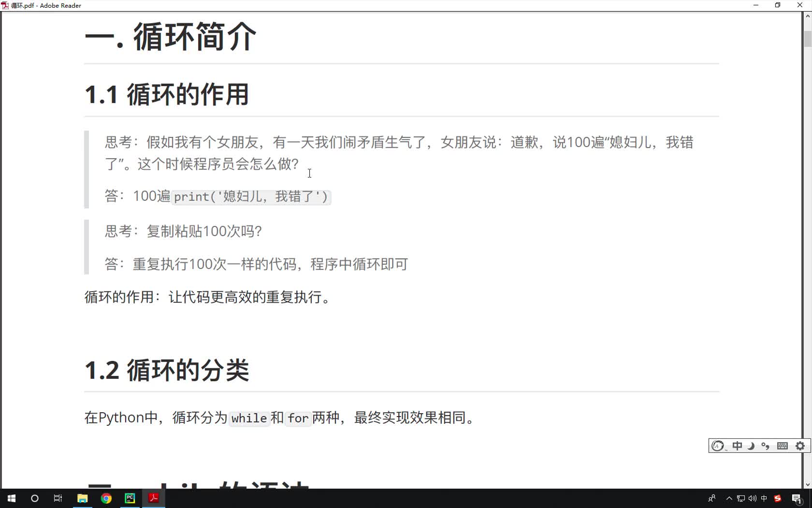Click the text '思考：复制粘贴100次吗?'
Image resolution: width=812 pixels, height=508 pixels.
[184, 231]
